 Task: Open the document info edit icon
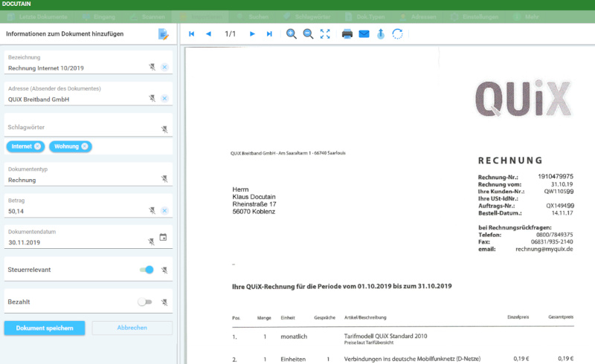click(x=163, y=34)
